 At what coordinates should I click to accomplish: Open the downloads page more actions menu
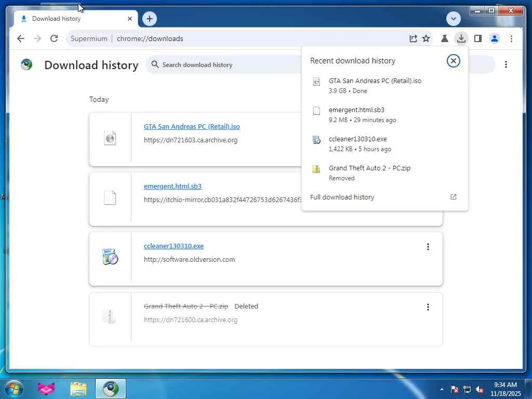pyautogui.click(x=506, y=64)
